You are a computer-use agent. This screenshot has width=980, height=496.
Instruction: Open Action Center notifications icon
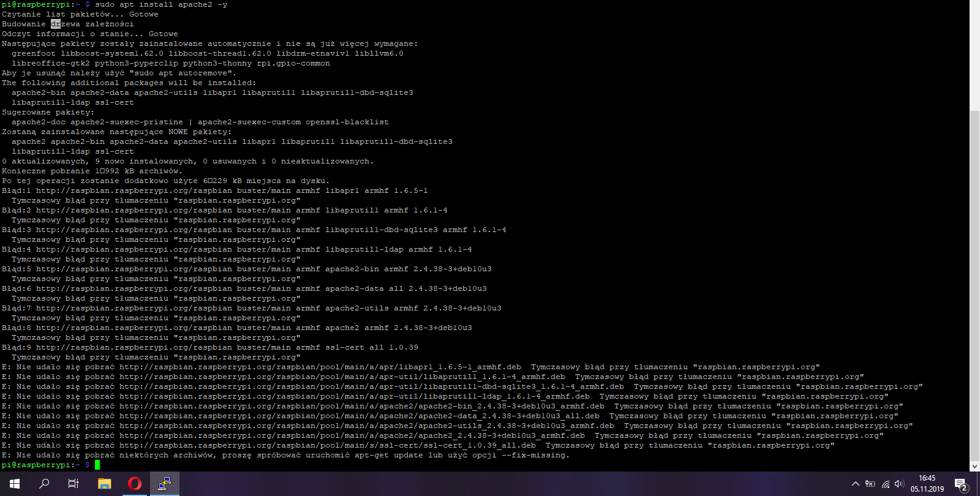[961, 484]
